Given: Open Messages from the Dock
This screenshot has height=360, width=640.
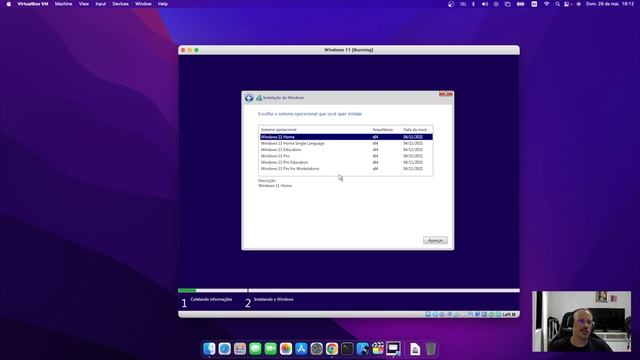Looking at the screenshot, I should (255, 349).
